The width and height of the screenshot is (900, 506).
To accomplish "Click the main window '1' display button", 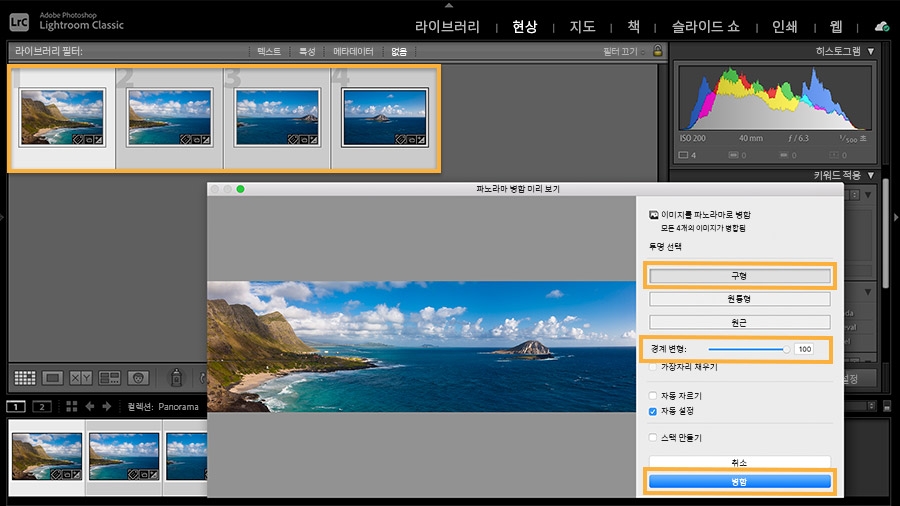I will point(15,407).
